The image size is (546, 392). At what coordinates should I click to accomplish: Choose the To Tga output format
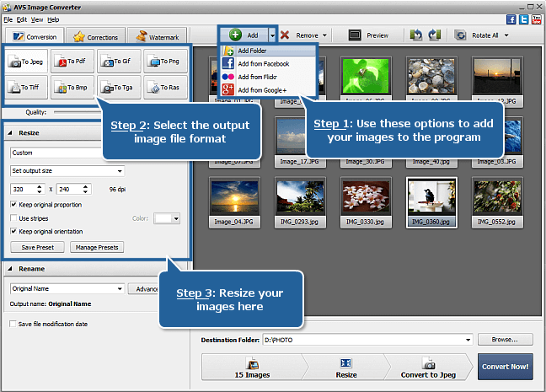click(119, 88)
